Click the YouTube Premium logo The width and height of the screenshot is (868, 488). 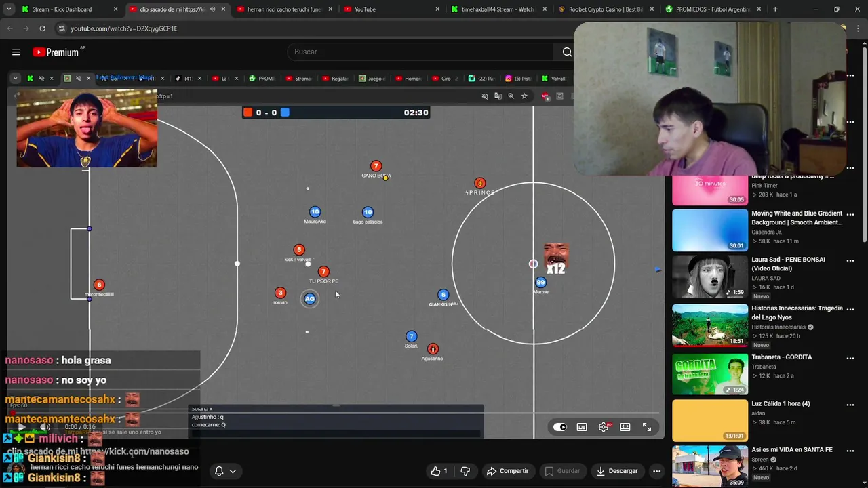point(56,52)
